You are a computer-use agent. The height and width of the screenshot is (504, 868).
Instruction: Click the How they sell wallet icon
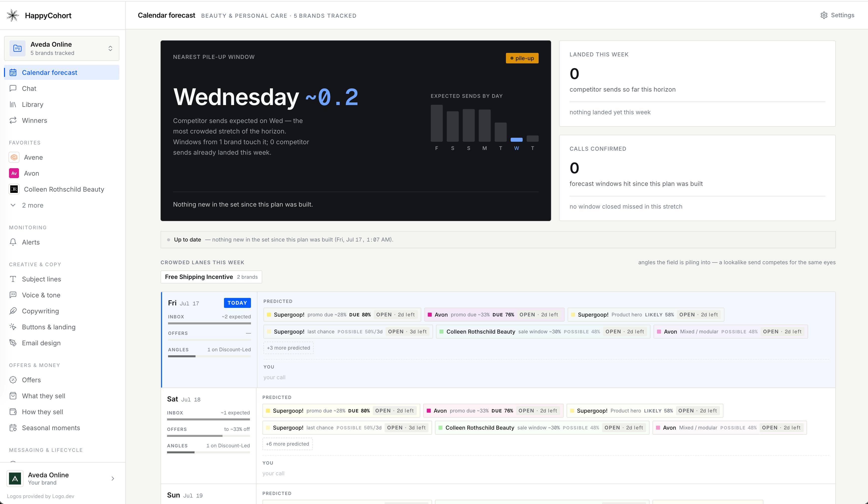pos(13,412)
